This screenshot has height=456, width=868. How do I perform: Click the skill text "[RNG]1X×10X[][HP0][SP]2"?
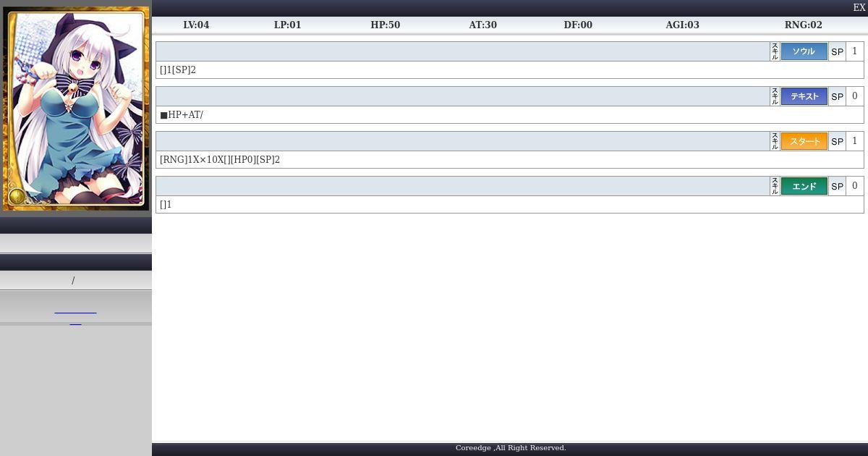[x=220, y=160]
